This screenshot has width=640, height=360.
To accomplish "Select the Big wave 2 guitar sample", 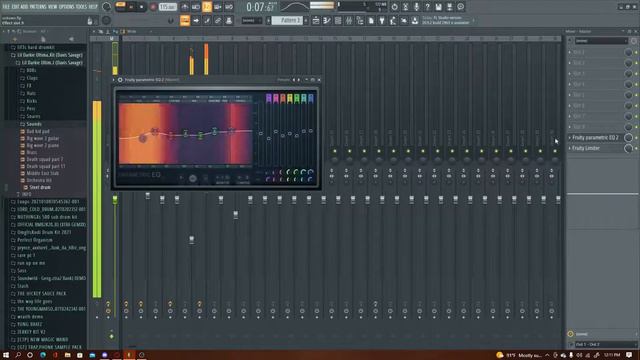I will [42, 138].
